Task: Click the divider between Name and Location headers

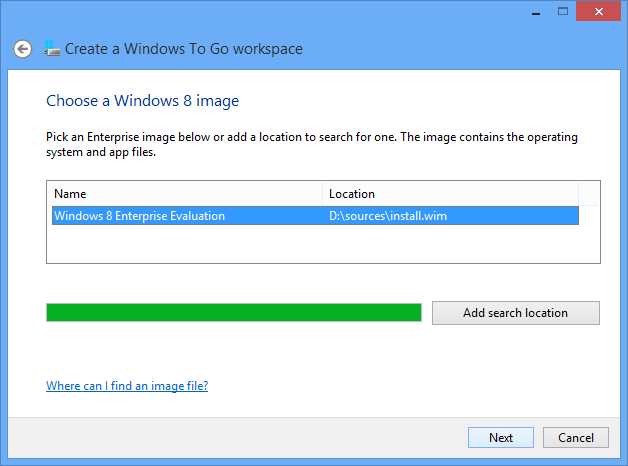Action: 323,194
